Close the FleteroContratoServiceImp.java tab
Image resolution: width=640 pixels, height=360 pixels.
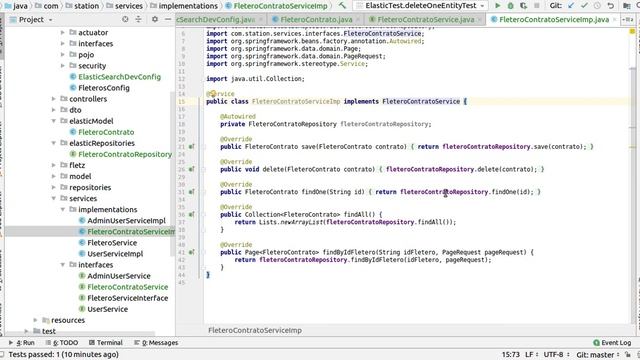pyautogui.click(x=614, y=20)
